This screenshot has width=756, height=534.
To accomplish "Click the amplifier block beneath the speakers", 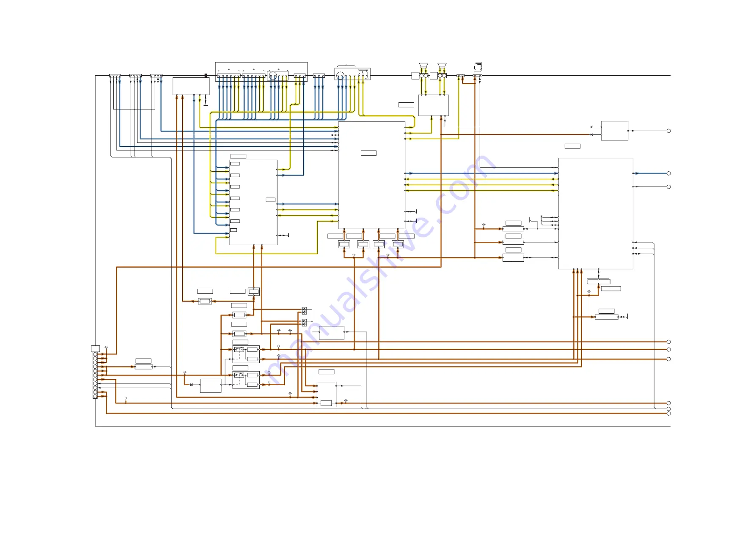I will [433, 105].
